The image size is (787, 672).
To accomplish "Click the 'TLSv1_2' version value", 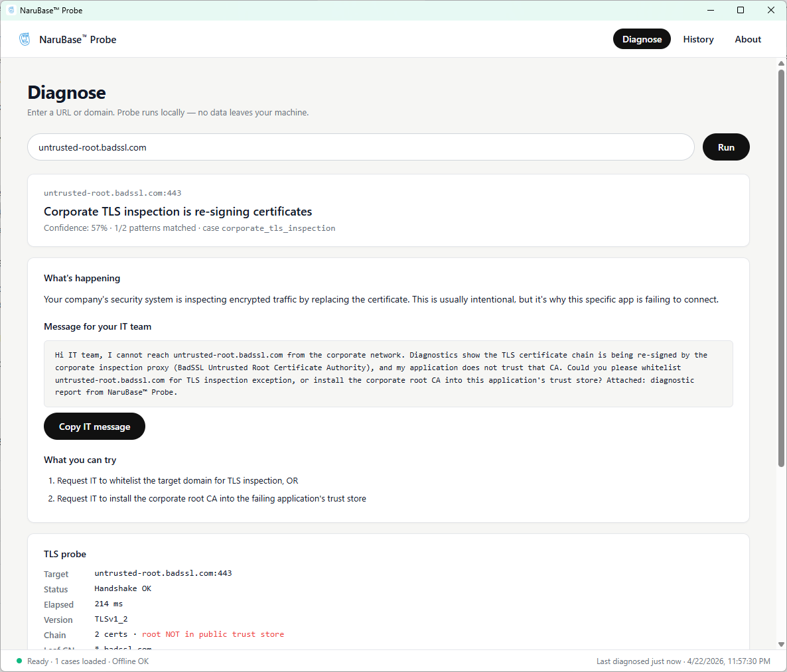I will [111, 620].
